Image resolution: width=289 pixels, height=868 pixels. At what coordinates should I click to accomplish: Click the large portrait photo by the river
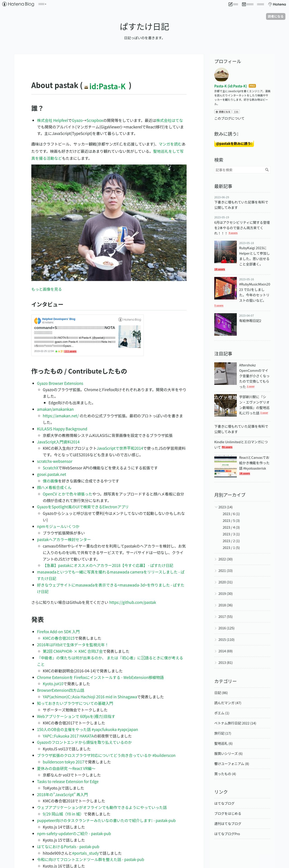109,222
